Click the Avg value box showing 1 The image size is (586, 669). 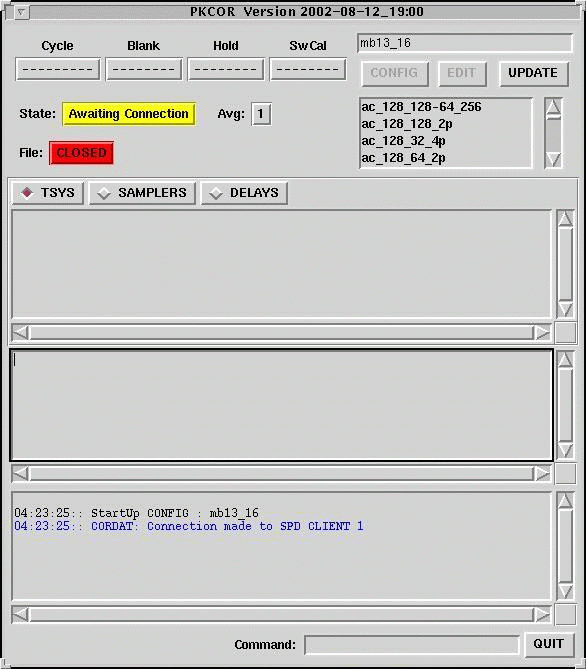pos(261,114)
